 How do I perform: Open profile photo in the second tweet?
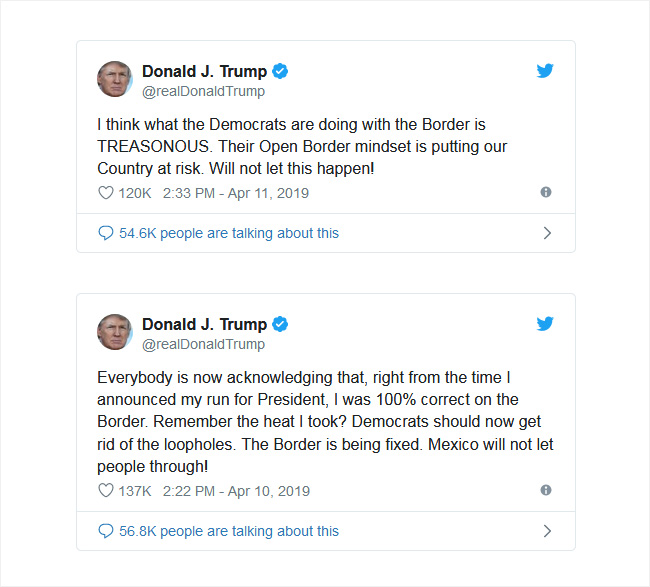click(115, 332)
